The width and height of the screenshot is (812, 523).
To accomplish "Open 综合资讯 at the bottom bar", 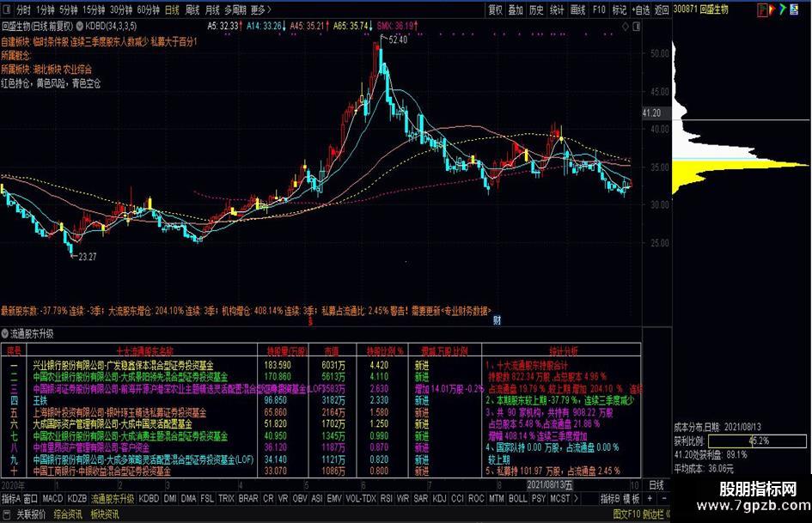I will coord(69,514).
